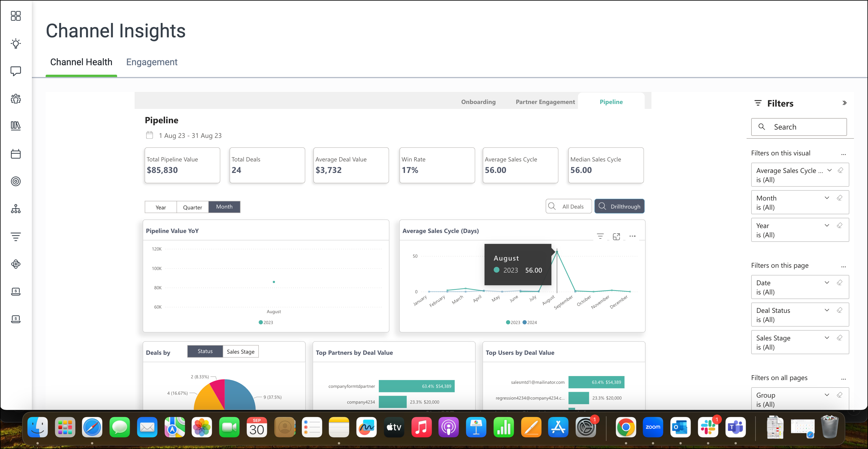The width and height of the screenshot is (868, 449).
Task: Select the Month granularity toggle
Action: pyautogui.click(x=224, y=207)
